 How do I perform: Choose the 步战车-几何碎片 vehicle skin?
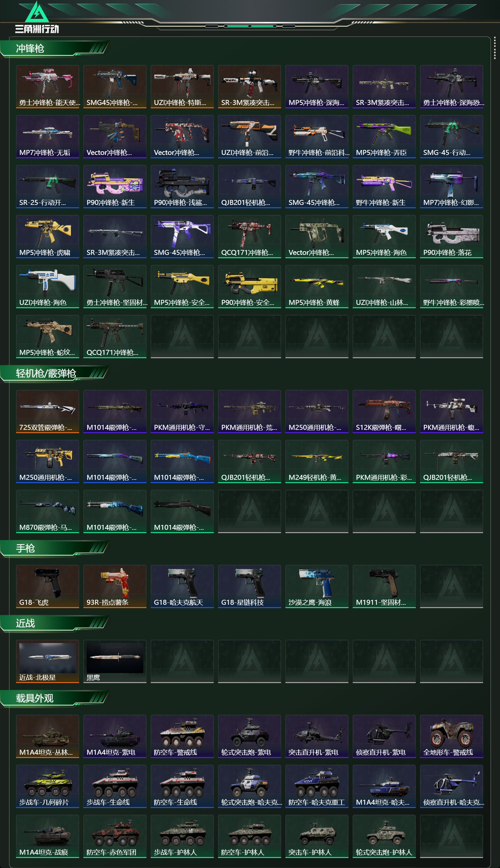(x=47, y=786)
